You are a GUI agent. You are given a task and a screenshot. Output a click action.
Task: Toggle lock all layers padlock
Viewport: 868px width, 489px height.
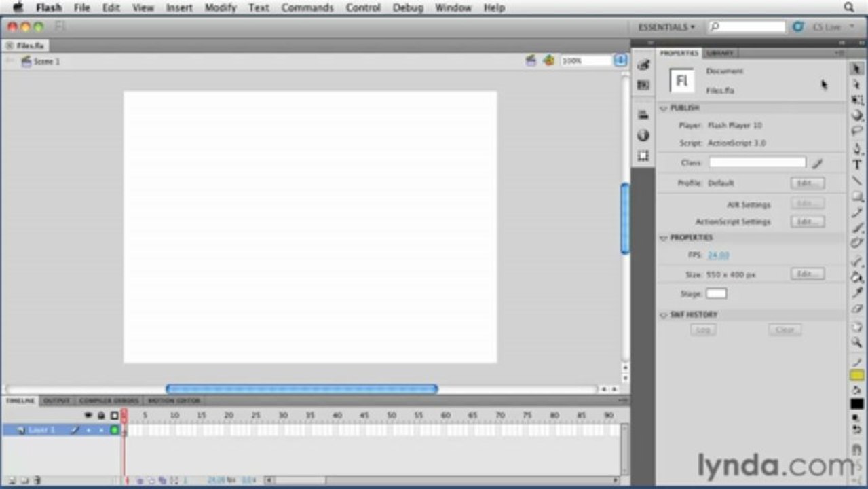tap(101, 415)
